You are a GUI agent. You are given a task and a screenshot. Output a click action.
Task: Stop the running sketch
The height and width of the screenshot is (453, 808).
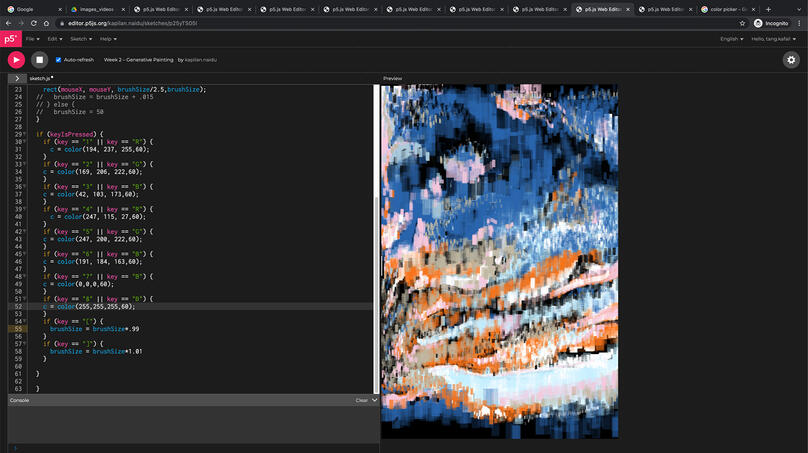click(39, 60)
